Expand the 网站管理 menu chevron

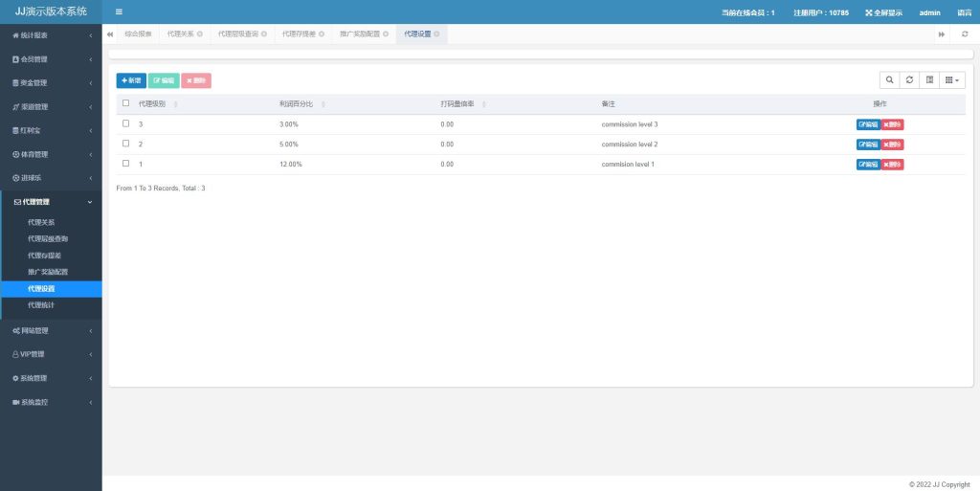click(x=91, y=331)
